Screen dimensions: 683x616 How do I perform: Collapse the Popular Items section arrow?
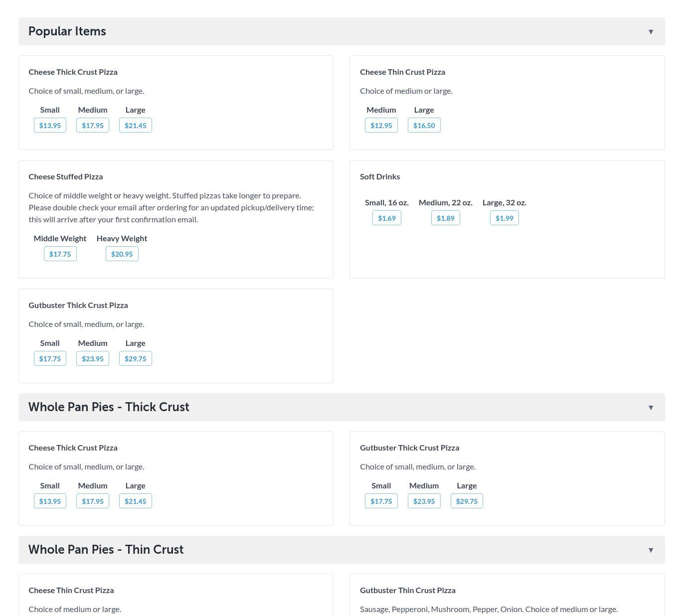(651, 32)
